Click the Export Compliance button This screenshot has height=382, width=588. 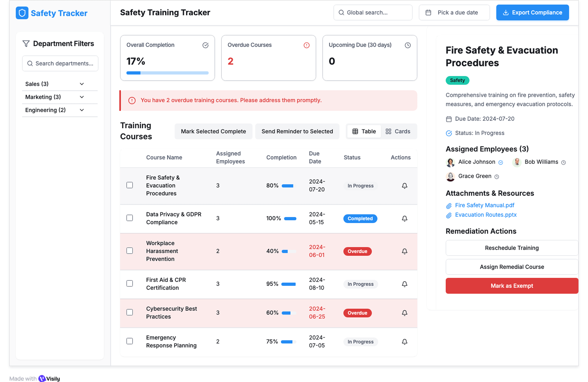pyautogui.click(x=532, y=13)
